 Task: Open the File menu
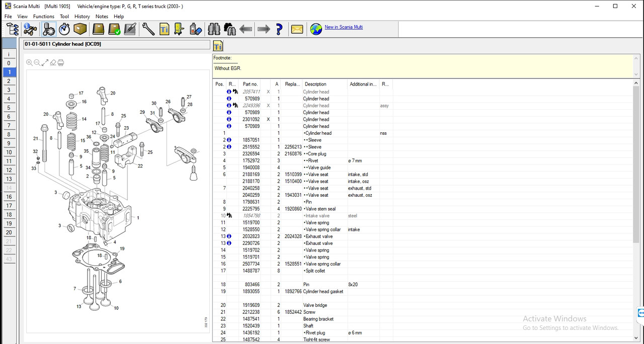pyautogui.click(x=8, y=16)
